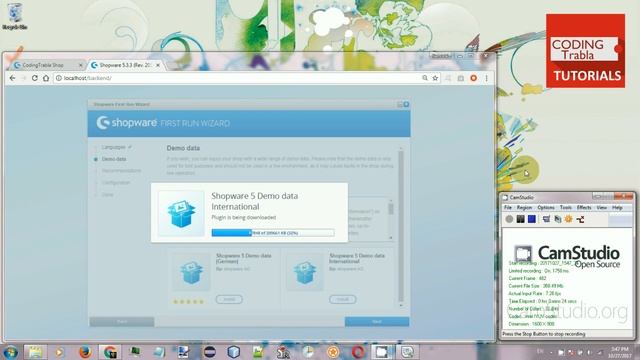Select Configuration step in wizard sidebar
The height and width of the screenshot is (360, 640).
pyautogui.click(x=116, y=182)
